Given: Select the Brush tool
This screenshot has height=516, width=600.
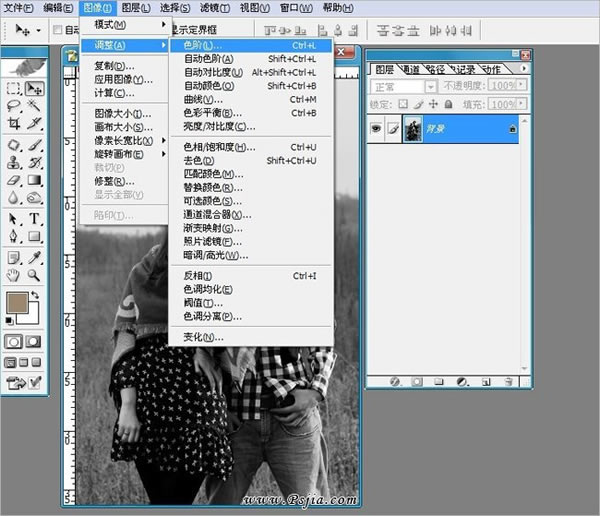Looking at the screenshot, I should (34, 145).
